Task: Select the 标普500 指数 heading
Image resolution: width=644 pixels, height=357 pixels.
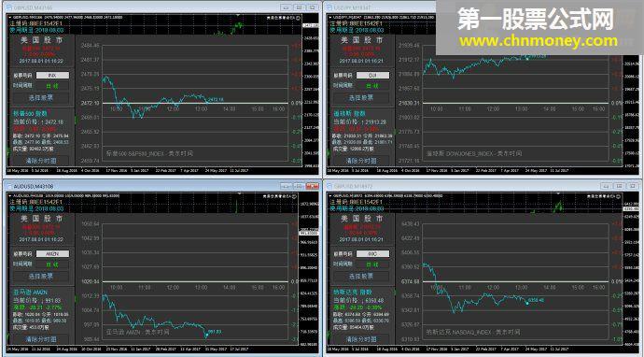Action: click(30, 113)
